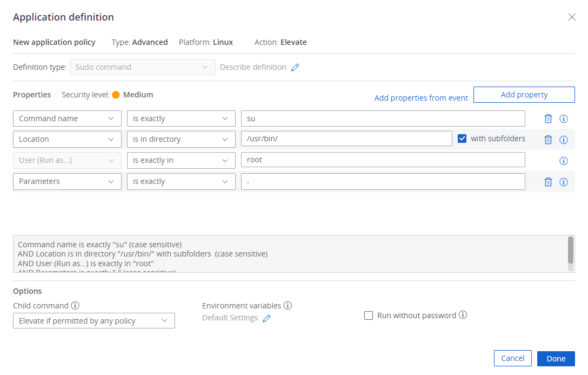This screenshot has width=588, height=375.
Task: View info icon beside Environment variables
Action: (x=287, y=305)
